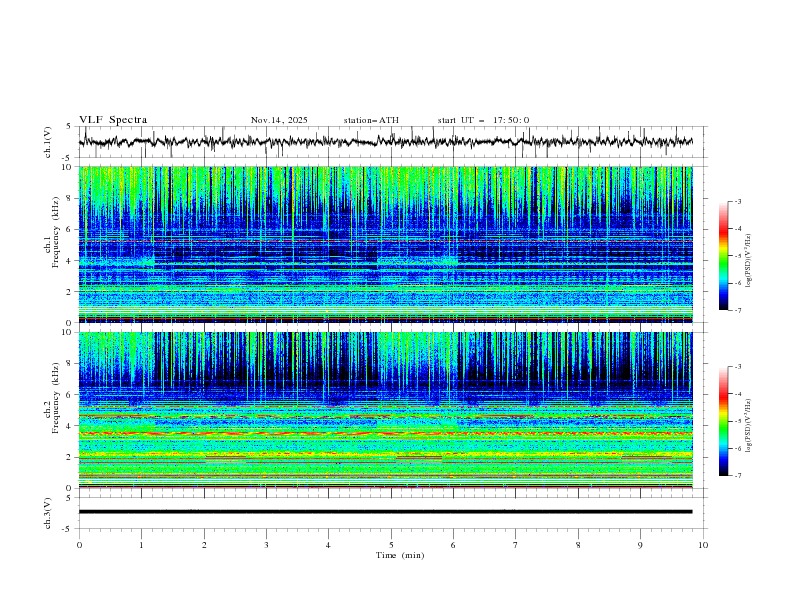This screenshot has height=612, width=792.
Task: Click the "8" tick on ch.1 frequency axis
Action: (69, 198)
